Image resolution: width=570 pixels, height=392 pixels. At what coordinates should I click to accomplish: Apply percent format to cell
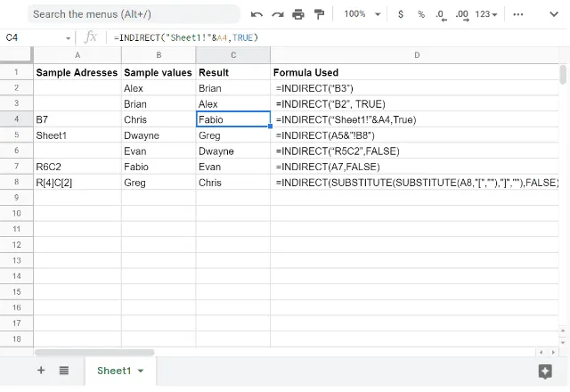click(421, 14)
